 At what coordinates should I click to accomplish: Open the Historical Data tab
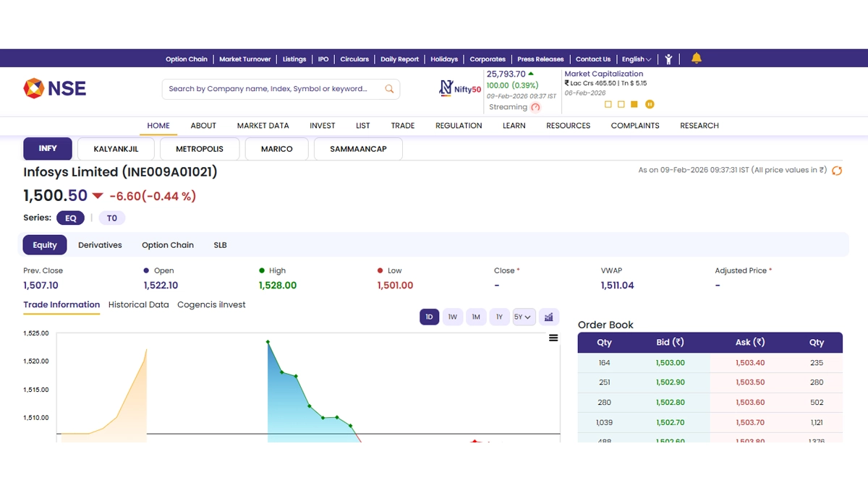138,304
